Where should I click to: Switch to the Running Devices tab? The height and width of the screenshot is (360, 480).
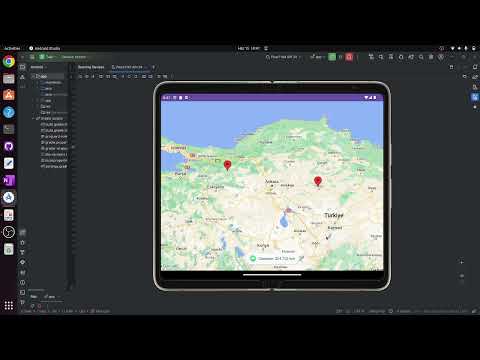point(91,67)
